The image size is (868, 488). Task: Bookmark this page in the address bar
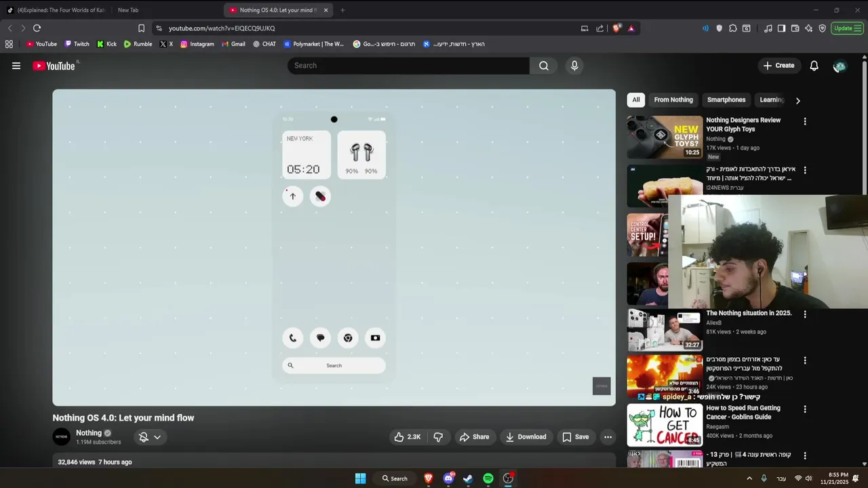[141, 28]
